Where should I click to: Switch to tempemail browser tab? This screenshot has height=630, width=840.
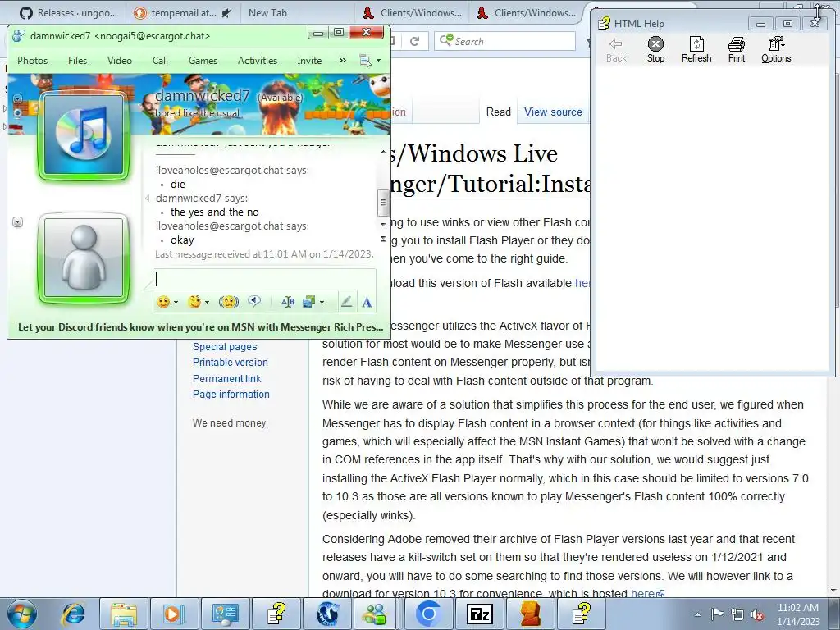point(183,13)
